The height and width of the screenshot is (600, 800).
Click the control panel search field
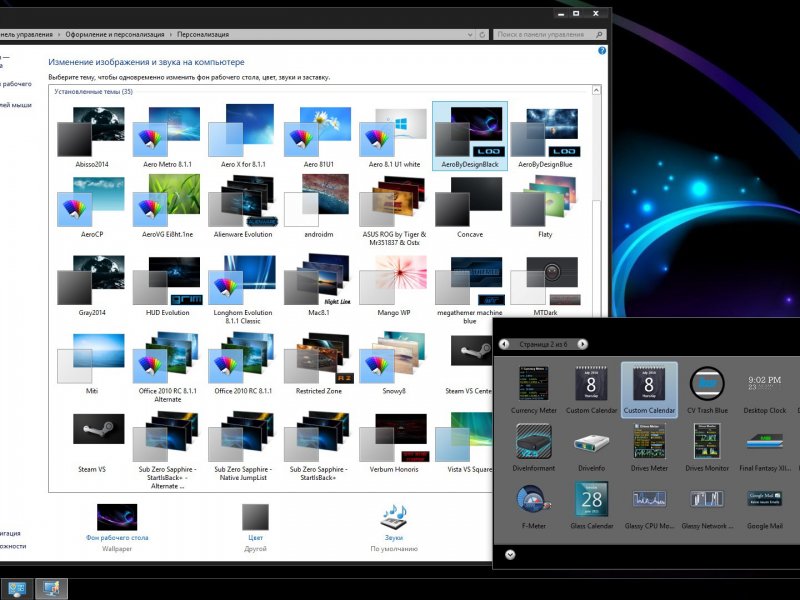coord(549,35)
